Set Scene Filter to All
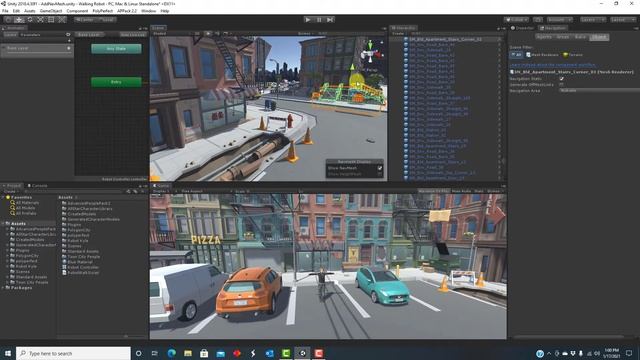The height and width of the screenshot is (360, 640). point(517,55)
